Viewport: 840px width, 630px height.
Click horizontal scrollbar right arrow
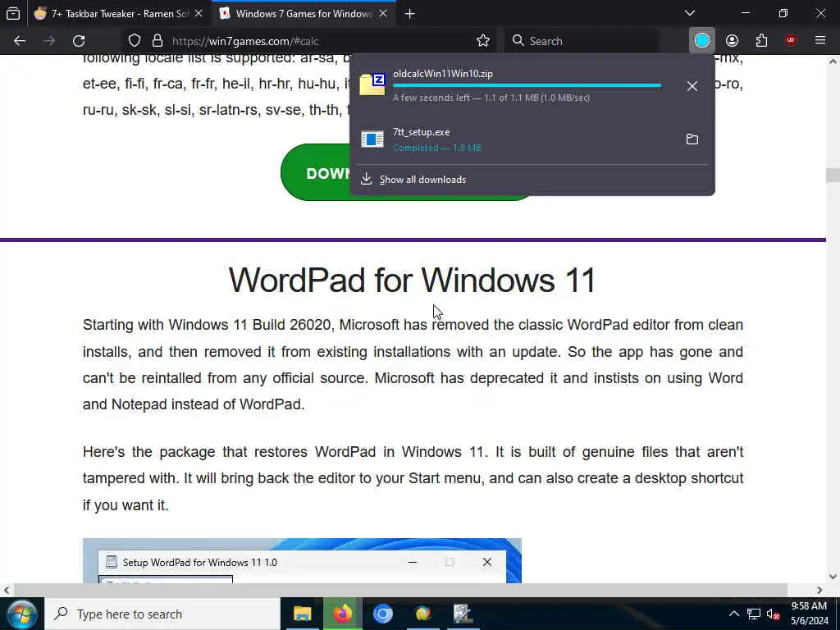[819, 590]
